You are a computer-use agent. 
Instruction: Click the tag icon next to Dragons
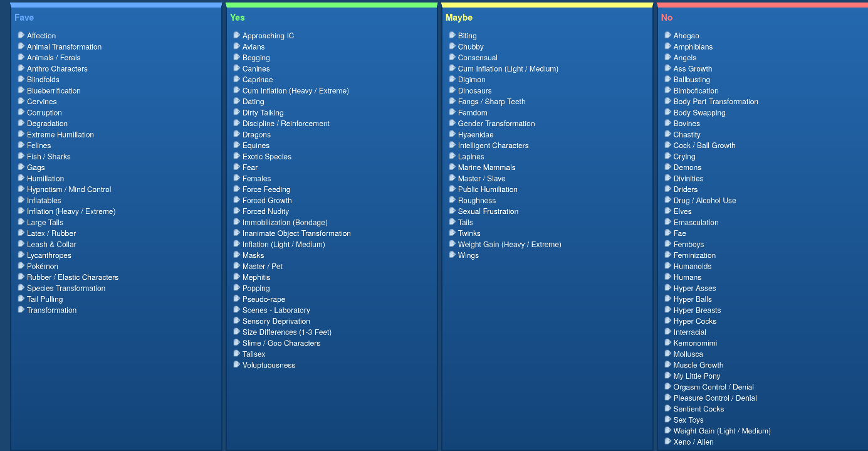(237, 134)
